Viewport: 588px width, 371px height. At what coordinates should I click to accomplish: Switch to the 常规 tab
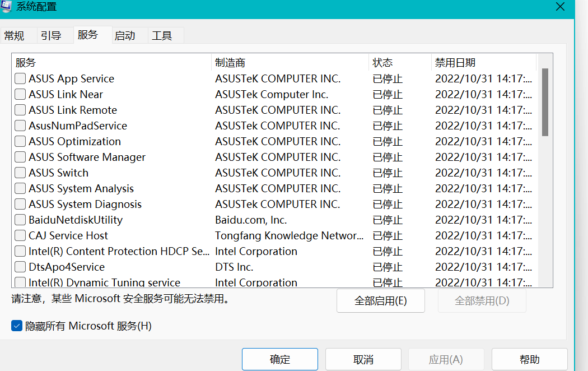18,36
